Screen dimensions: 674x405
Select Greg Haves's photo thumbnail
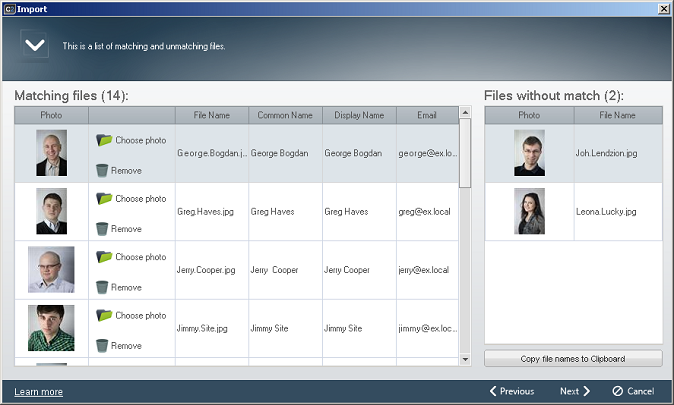coord(51,211)
